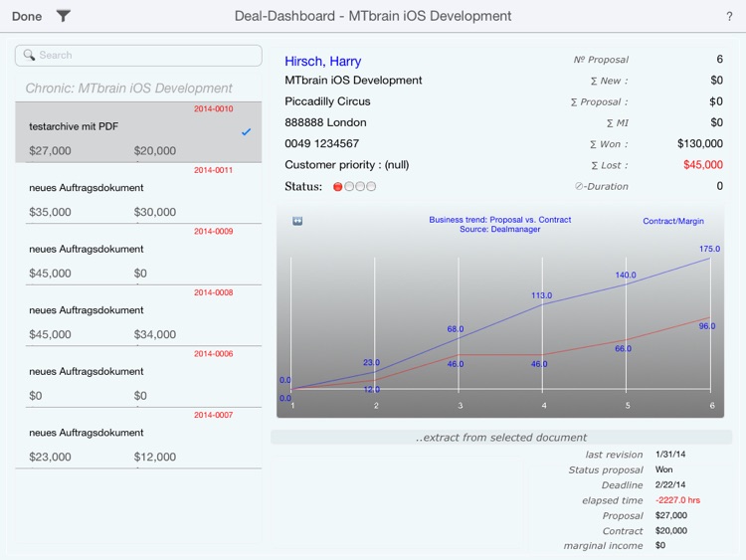Click the 140.0 data point label
Screen dimensions: 746x560
626,275
